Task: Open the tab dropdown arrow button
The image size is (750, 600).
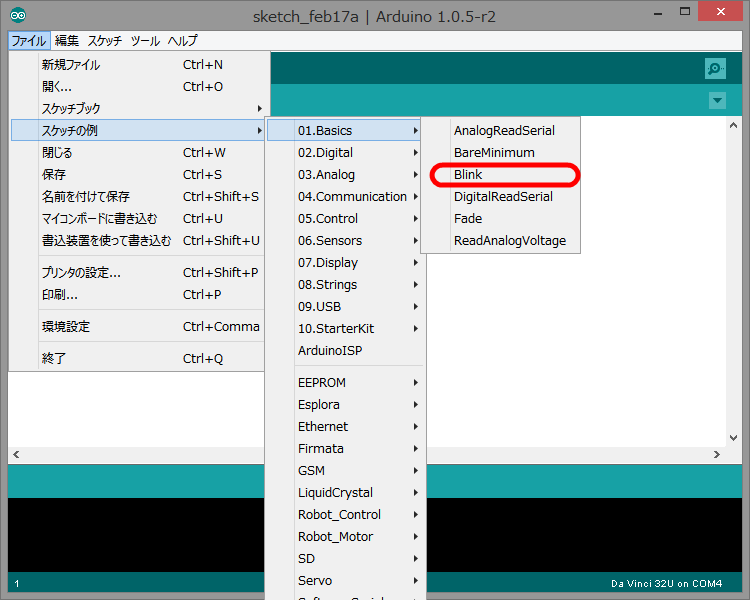Action: [717, 100]
